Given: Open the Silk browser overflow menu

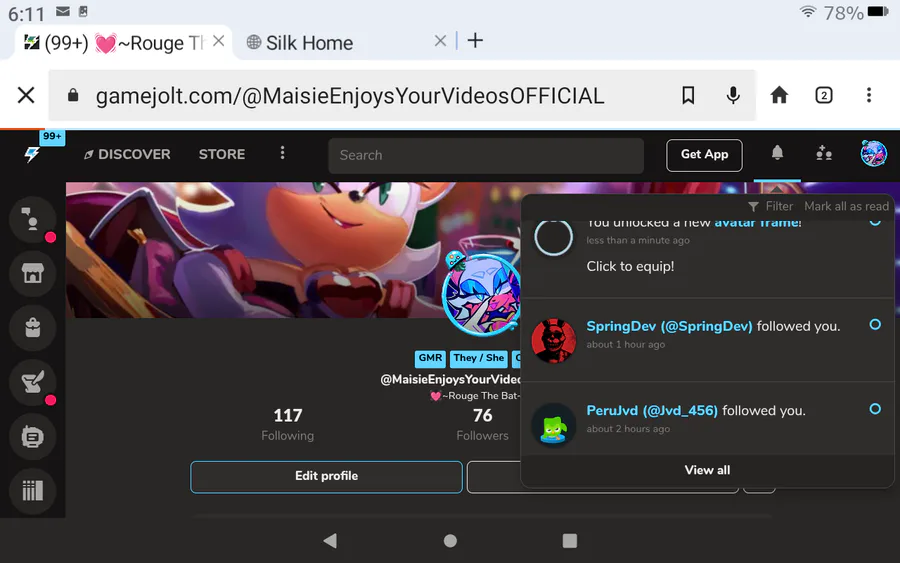Looking at the screenshot, I should (x=869, y=95).
